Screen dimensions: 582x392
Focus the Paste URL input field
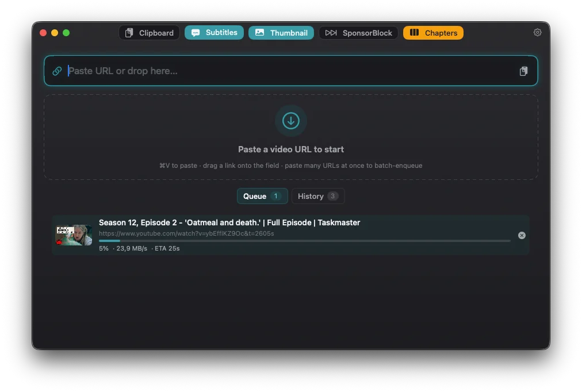[x=290, y=71]
